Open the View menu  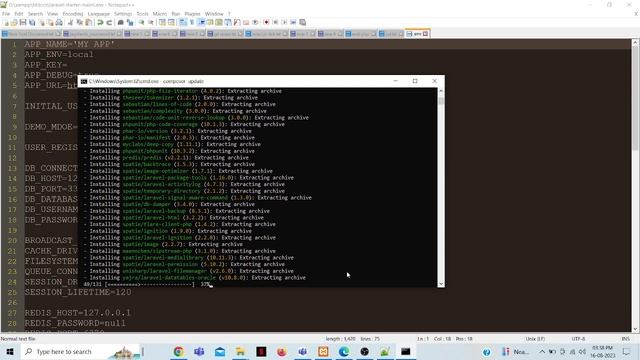tap(52, 14)
